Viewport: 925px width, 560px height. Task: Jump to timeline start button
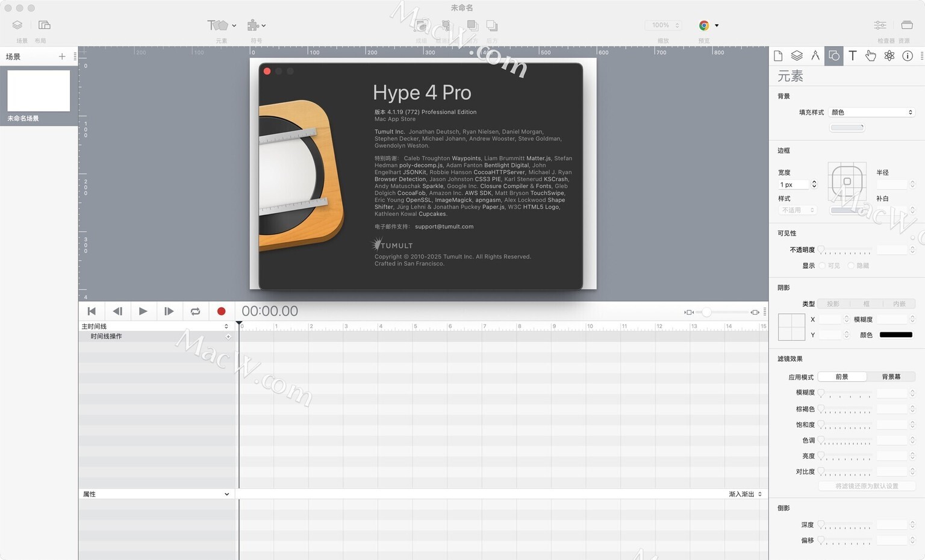[x=92, y=311]
